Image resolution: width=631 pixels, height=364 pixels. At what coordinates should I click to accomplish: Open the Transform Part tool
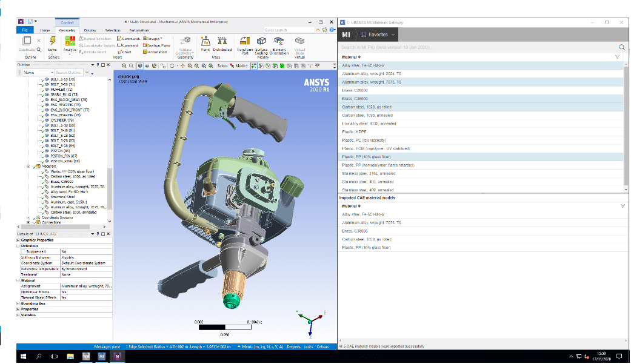pyautogui.click(x=245, y=45)
